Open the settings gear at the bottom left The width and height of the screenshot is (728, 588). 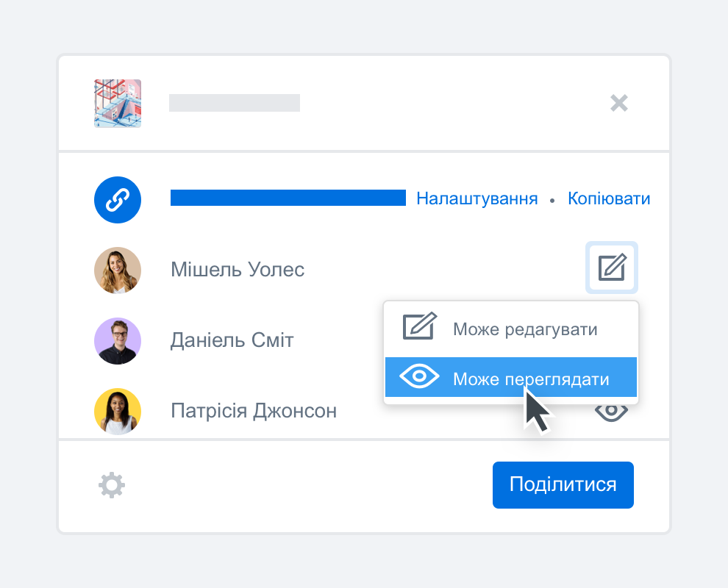[111, 484]
